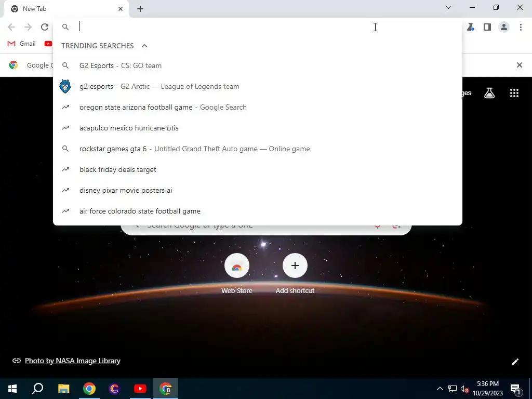The height and width of the screenshot is (399, 532).
Task: Open Search Labs flask on new tab page
Action: (x=489, y=93)
